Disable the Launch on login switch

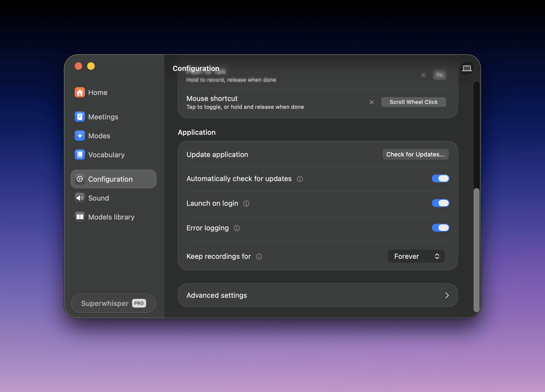[x=441, y=203]
